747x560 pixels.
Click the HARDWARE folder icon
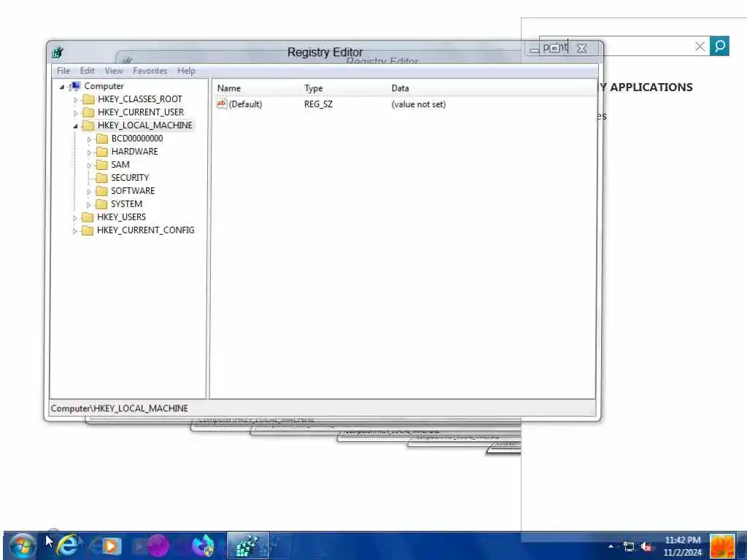coord(102,152)
